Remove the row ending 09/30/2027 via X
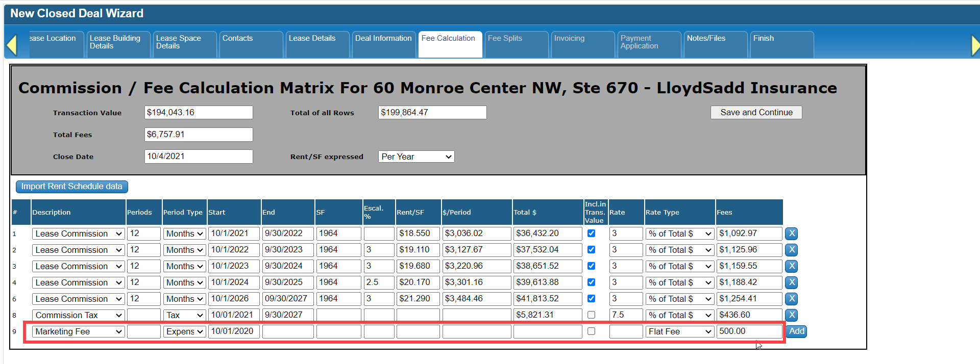 tap(791, 299)
